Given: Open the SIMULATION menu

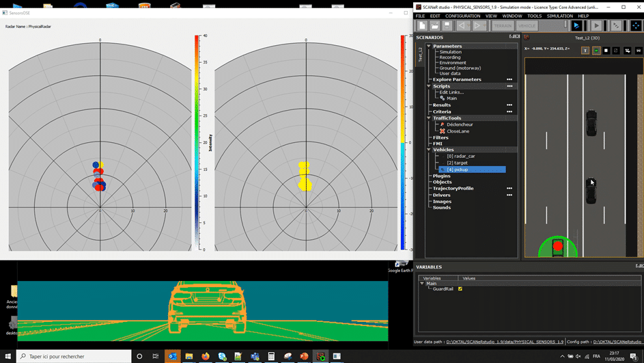Looking at the screenshot, I should tap(559, 16).
